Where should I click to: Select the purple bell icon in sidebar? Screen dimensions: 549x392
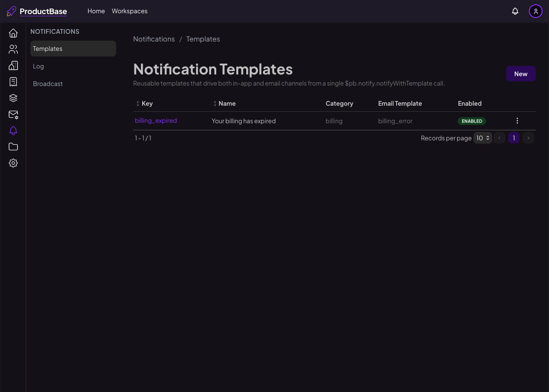click(13, 131)
